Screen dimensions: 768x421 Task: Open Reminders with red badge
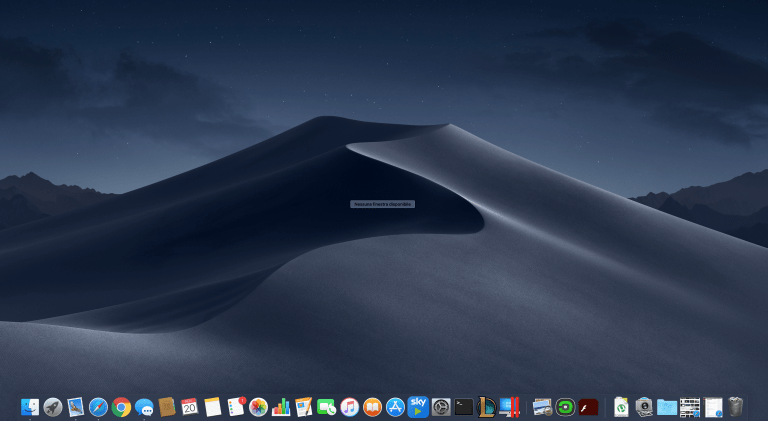point(236,407)
